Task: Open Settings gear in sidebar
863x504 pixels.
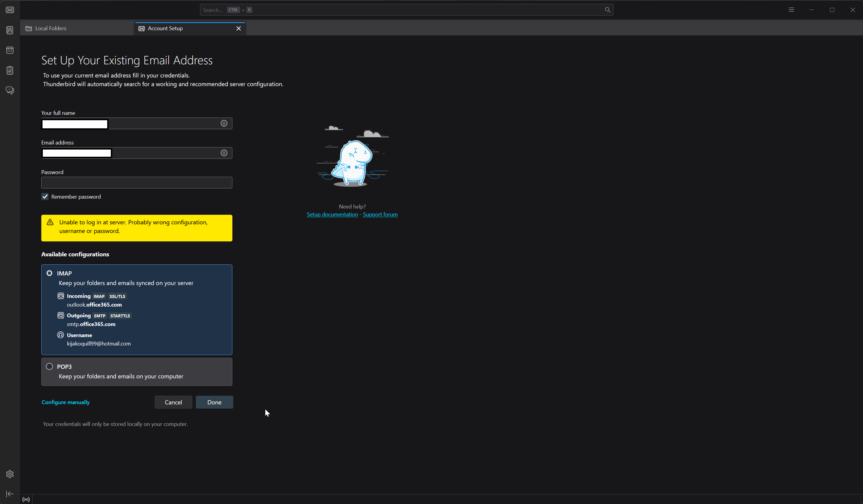Action: pyautogui.click(x=10, y=474)
